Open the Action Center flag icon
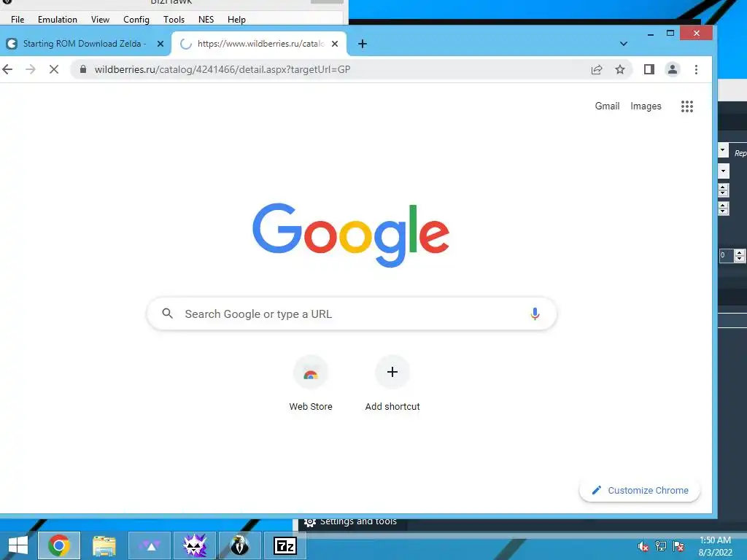The image size is (747, 560). (x=678, y=546)
